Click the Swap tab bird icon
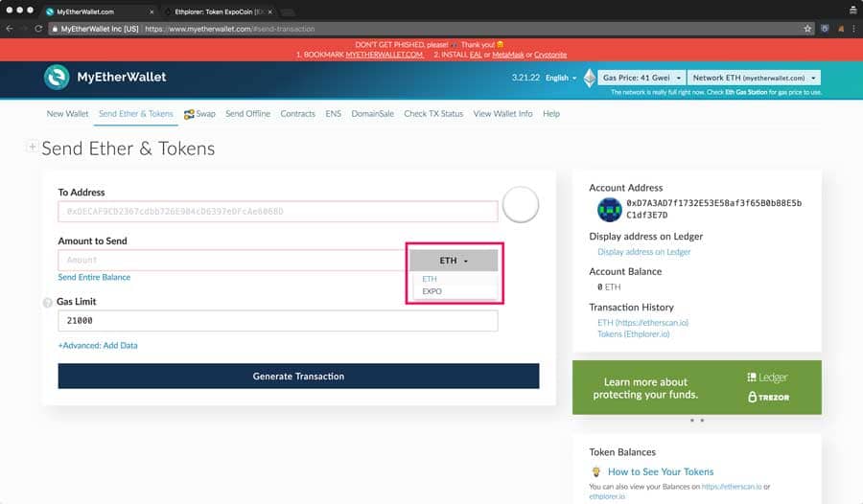Viewport: 863px width, 504px height. 189,114
